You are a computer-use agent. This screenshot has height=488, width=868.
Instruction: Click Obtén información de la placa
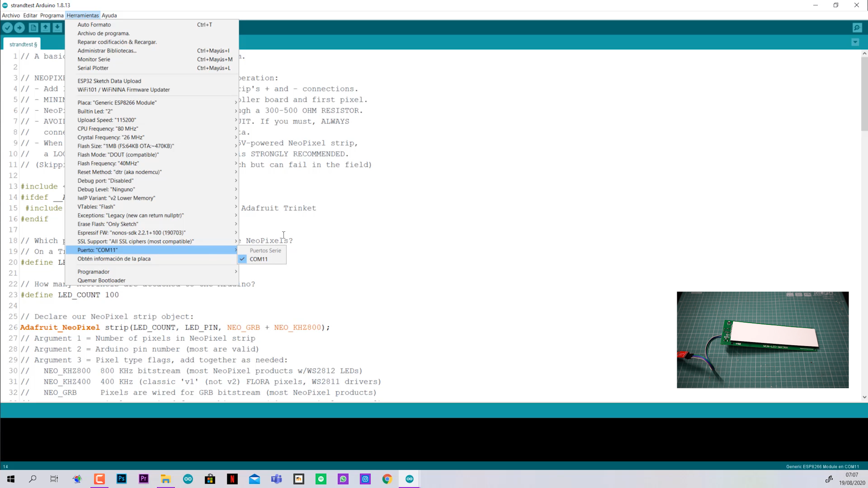tap(113, 258)
